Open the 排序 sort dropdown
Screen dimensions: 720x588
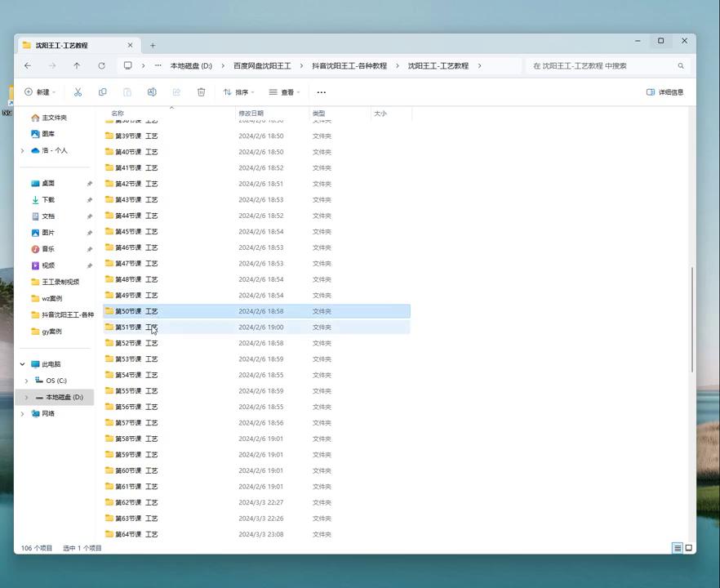pos(238,92)
